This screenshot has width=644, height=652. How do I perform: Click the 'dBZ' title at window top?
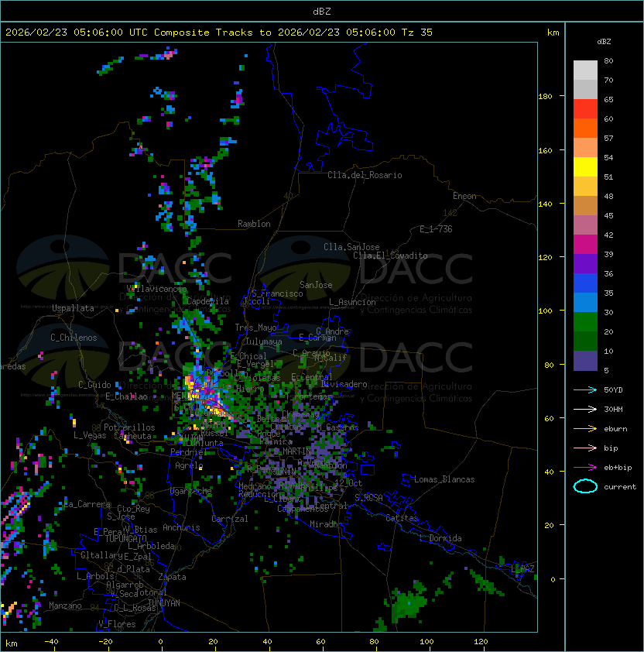pyautogui.click(x=322, y=11)
